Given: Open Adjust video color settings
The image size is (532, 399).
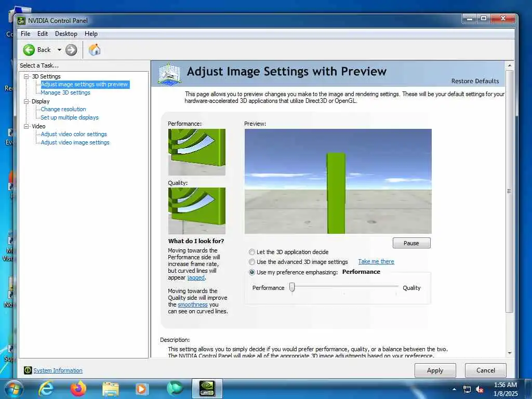Looking at the screenshot, I should pos(74,134).
